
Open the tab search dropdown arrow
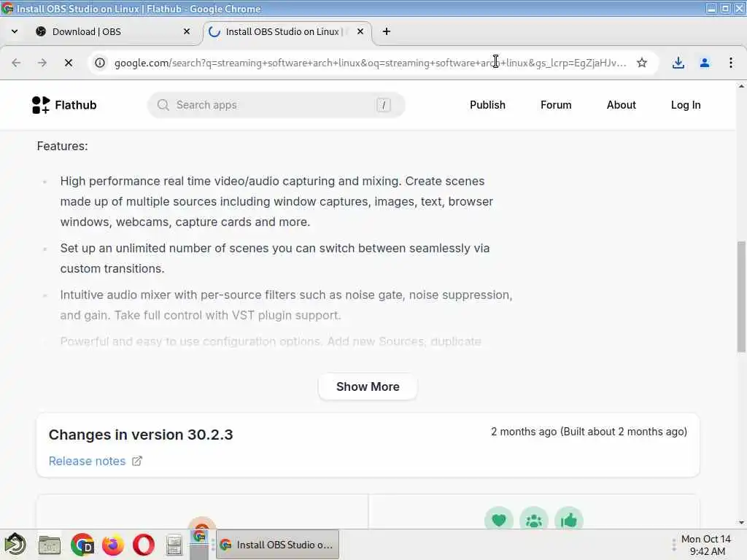pos(15,31)
